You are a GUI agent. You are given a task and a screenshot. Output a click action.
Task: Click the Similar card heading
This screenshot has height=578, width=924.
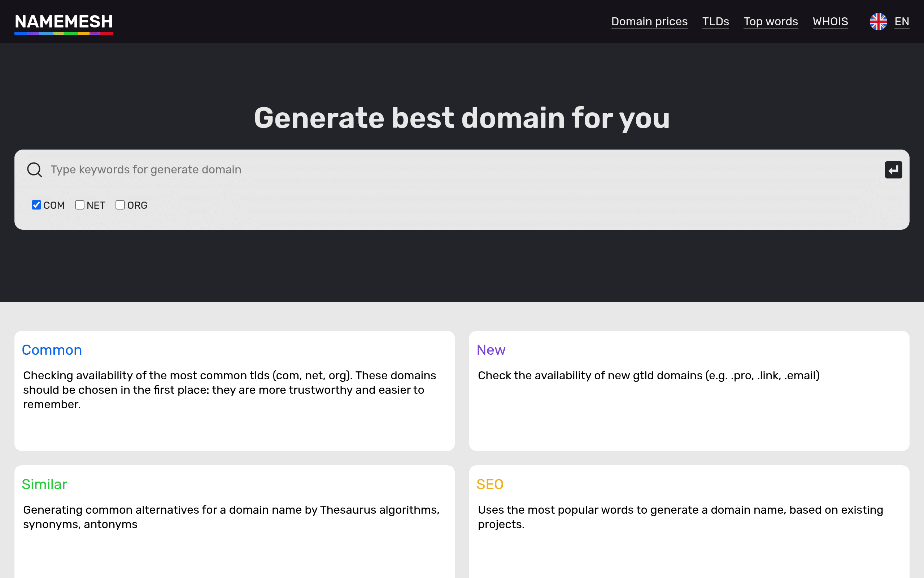44,484
